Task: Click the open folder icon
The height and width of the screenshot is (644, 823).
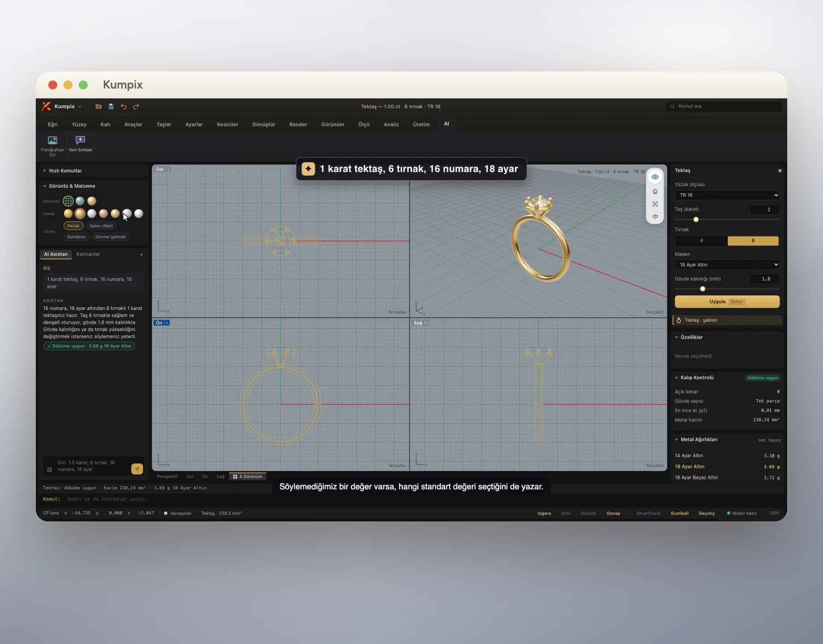Action: (98, 106)
